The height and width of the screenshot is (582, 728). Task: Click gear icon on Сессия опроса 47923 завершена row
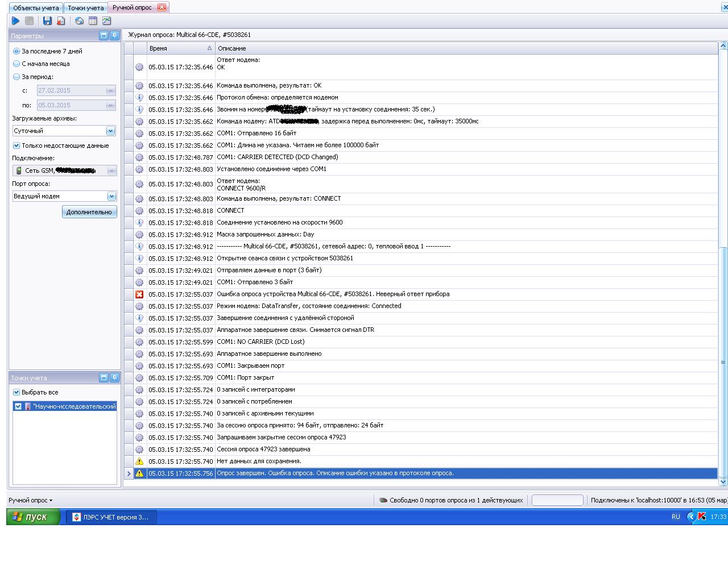point(139,449)
